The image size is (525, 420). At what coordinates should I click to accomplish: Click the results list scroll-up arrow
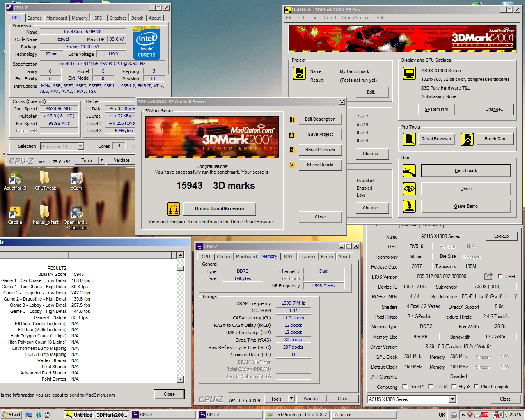click(x=181, y=255)
